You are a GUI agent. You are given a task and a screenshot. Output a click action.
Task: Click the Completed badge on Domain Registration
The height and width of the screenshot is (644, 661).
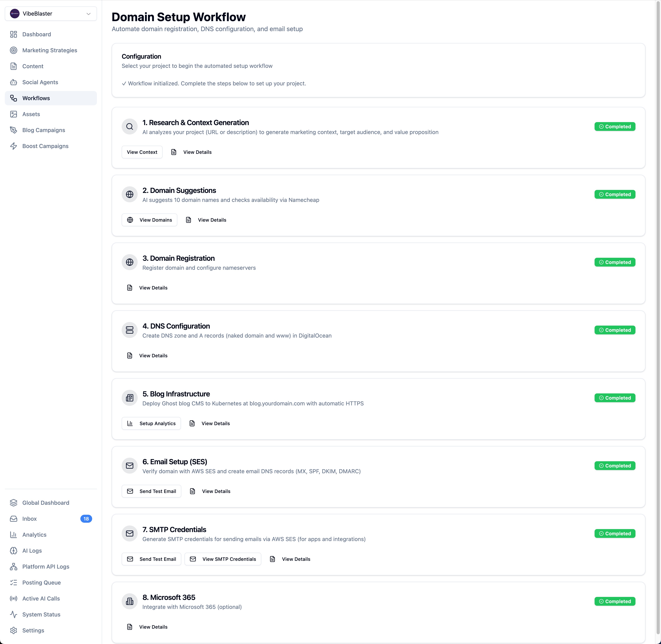tap(615, 262)
